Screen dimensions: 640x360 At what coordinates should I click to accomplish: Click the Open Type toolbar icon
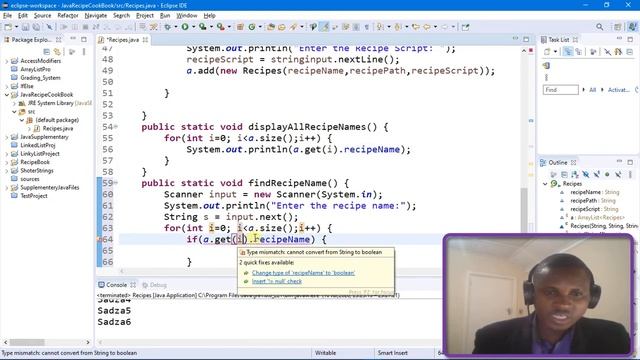(271, 27)
